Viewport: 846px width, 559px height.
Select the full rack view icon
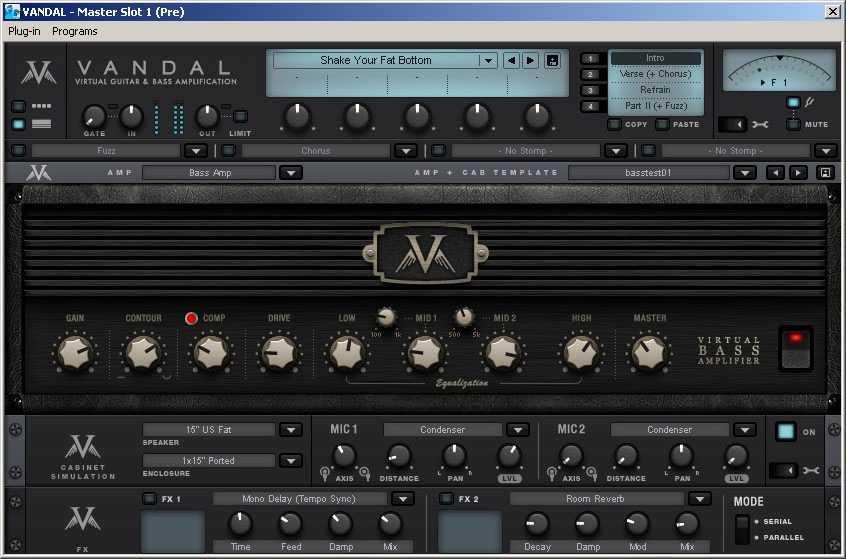42,124
